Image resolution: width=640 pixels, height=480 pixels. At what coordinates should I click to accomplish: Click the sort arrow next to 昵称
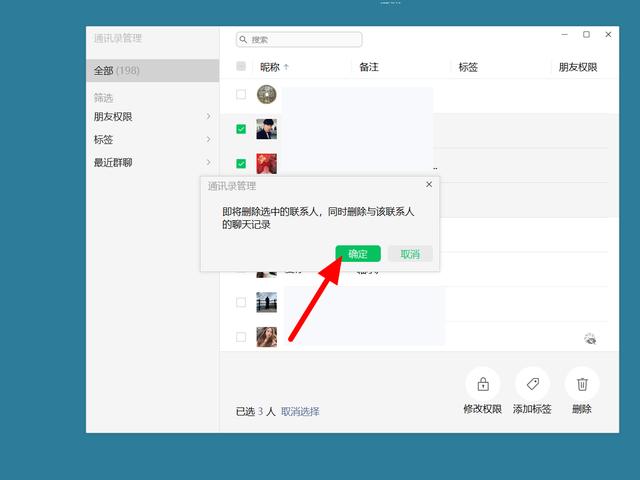[x=287, y=67]
